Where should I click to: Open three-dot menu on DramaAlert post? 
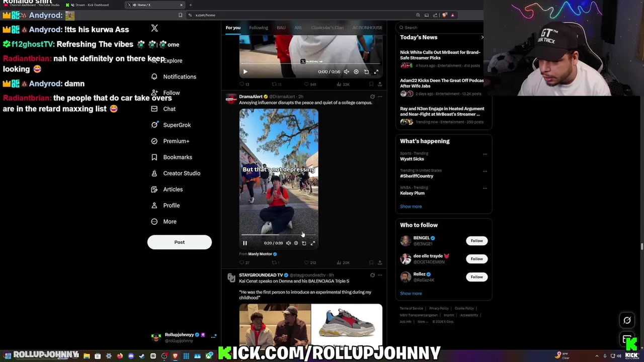[x=380, y=97]
